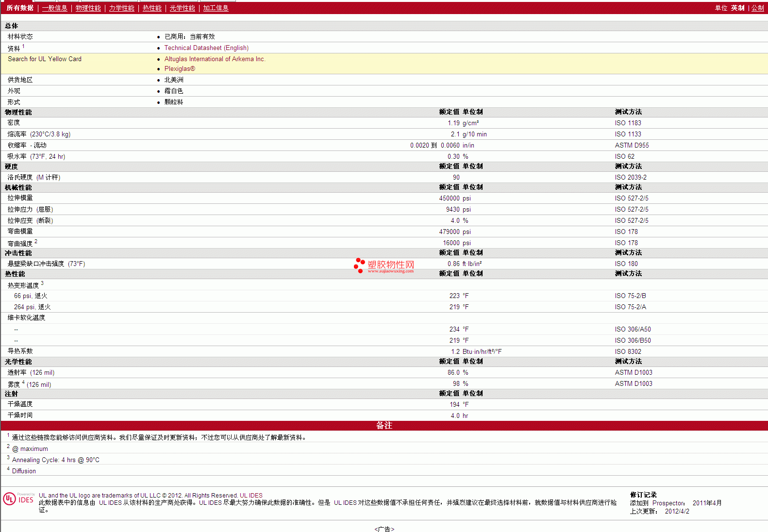Image resolution: width=768 pixels, height=532 pixels.
Task: Click the 导热系数 value 1.2
Action: 455,352
